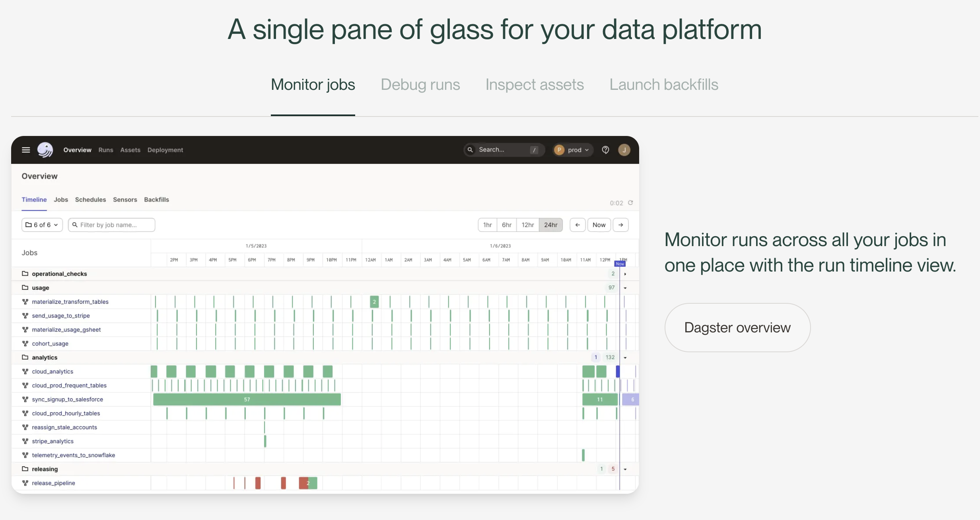Image resolution: width=980 pixels, height=520 pixels.
Task: Open the prod deployment dropdown
Action: click(x=573, y=150)
